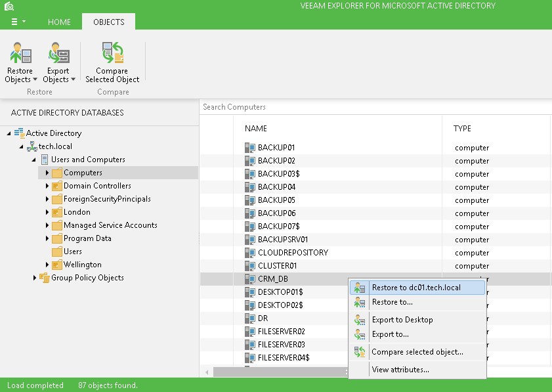Screen dimensions: 552x392
Task: Choose Restore to dc01.tech.local
Action: point(417,288)
